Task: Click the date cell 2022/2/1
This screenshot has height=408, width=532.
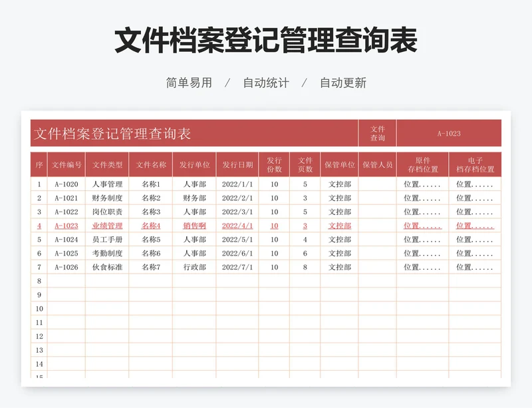Action: [237, 198]
